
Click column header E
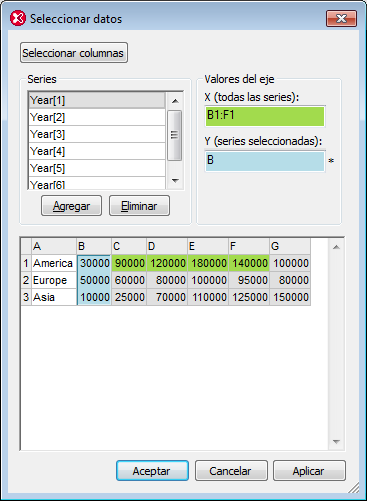(208, 246)
